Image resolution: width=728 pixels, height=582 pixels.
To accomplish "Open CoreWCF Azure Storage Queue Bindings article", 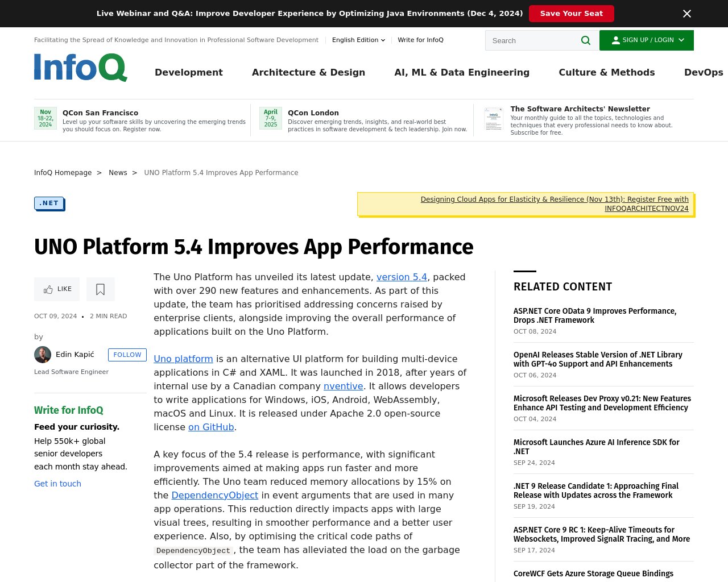I will click(593, 573).
